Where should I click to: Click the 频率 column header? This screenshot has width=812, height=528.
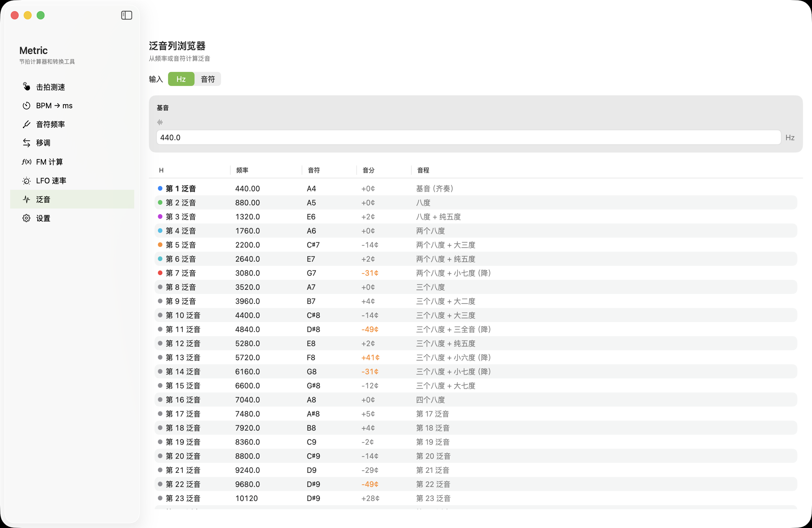242,170
